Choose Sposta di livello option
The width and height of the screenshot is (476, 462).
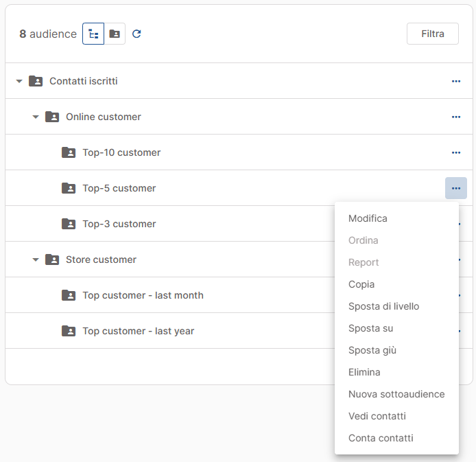[383, 306]
